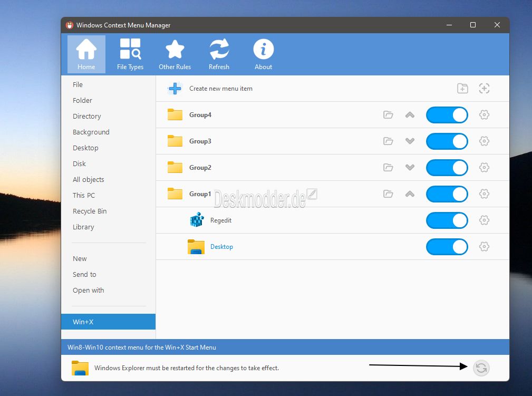Viewport: 532px width, 396px height.
Task: Click the Group3 label
Action: 200,141
